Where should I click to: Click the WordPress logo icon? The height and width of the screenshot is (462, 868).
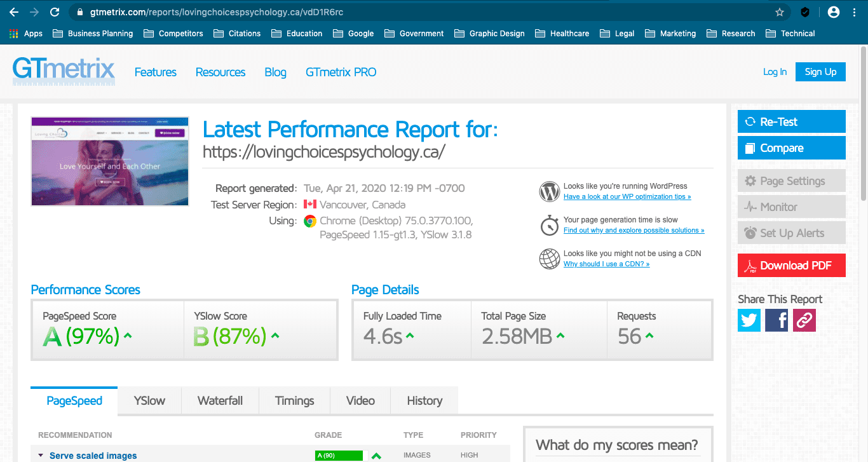click(549, 191)
